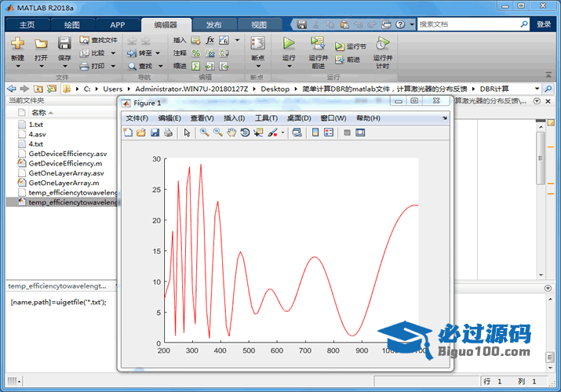Open the Compare (比较) dropdown
This screenshot has height=392, width=561.
(x=113, y=53)
